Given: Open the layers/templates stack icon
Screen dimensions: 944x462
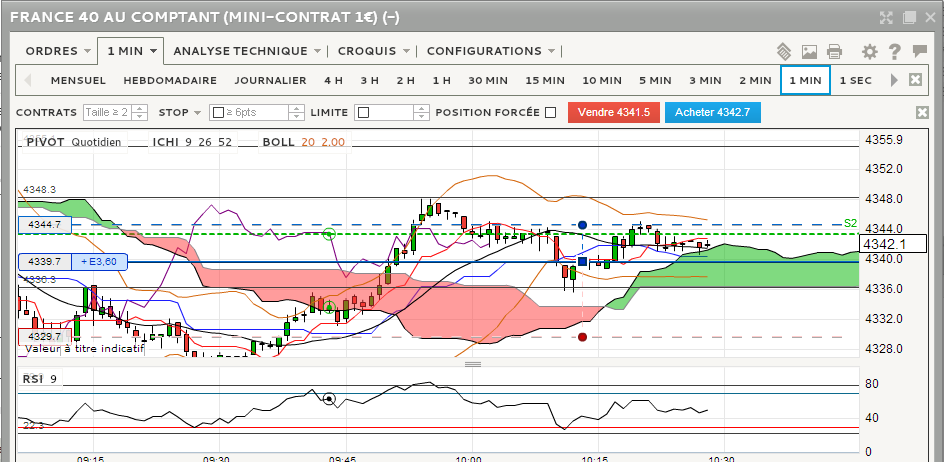Looking at the screenshot, I should (783, 52).
